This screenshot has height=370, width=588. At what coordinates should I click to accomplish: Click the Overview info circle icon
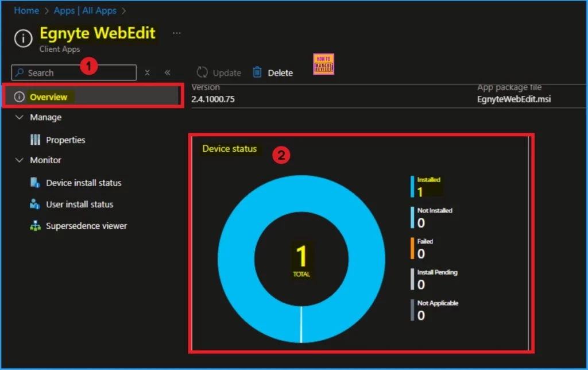(x=19, y=97)
